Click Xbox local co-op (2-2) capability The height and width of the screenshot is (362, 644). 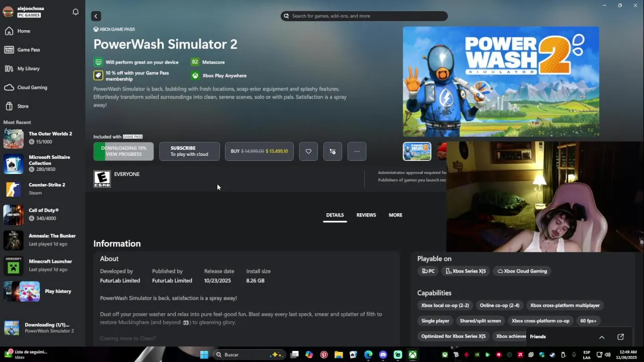click(445, 305)
